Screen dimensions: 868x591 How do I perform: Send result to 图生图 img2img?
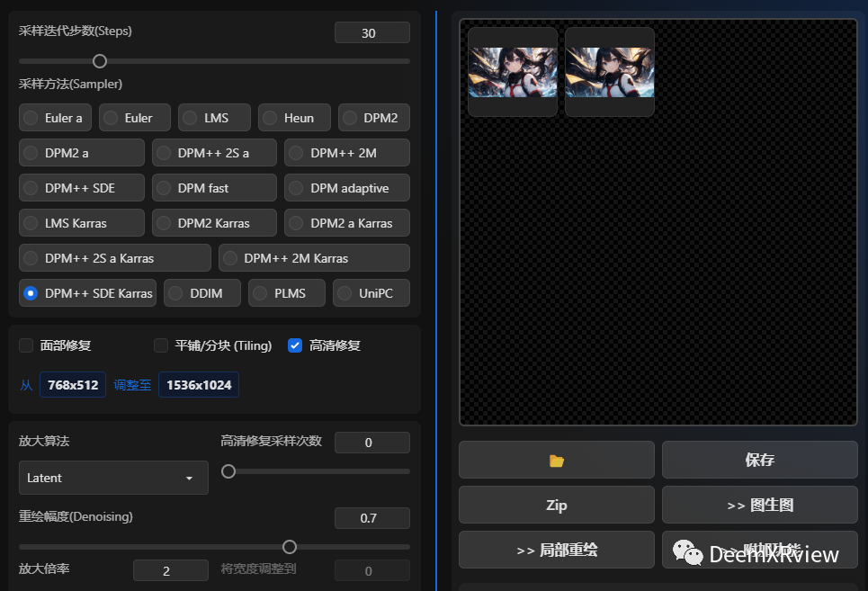coord(759,505)
